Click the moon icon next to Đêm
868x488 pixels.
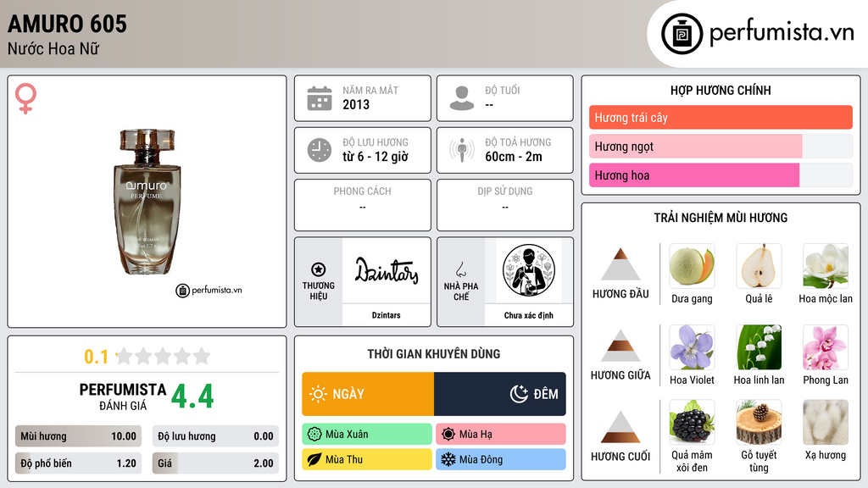point(519,394)
